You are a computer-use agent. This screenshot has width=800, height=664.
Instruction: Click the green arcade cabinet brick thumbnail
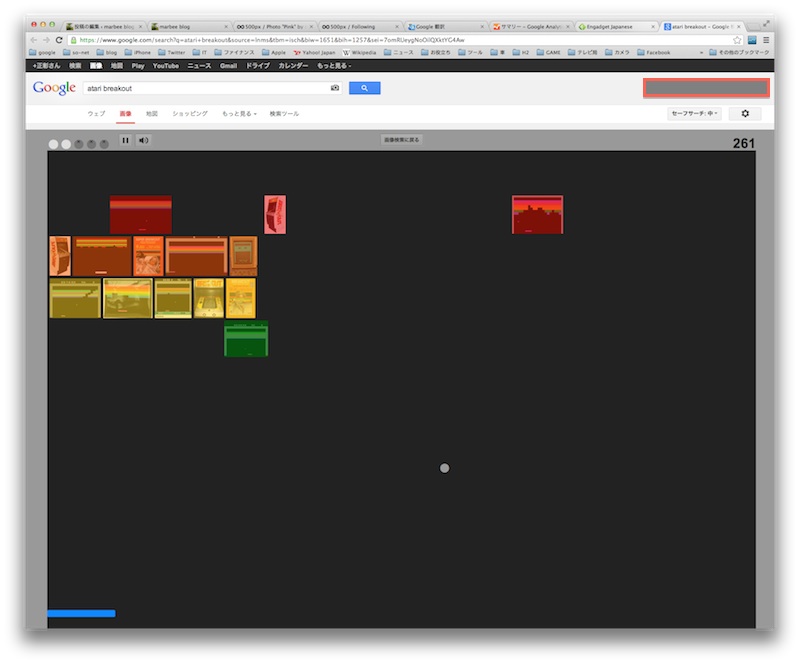(x=245, y=338)
